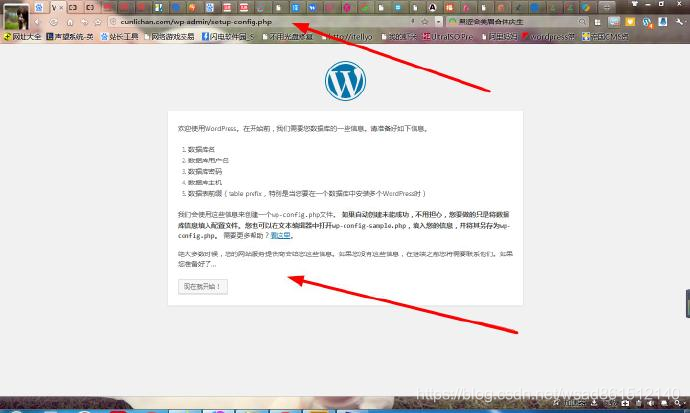
Task: Open the 网络游戏交易 bookmark
Action: tap(169, 37)
